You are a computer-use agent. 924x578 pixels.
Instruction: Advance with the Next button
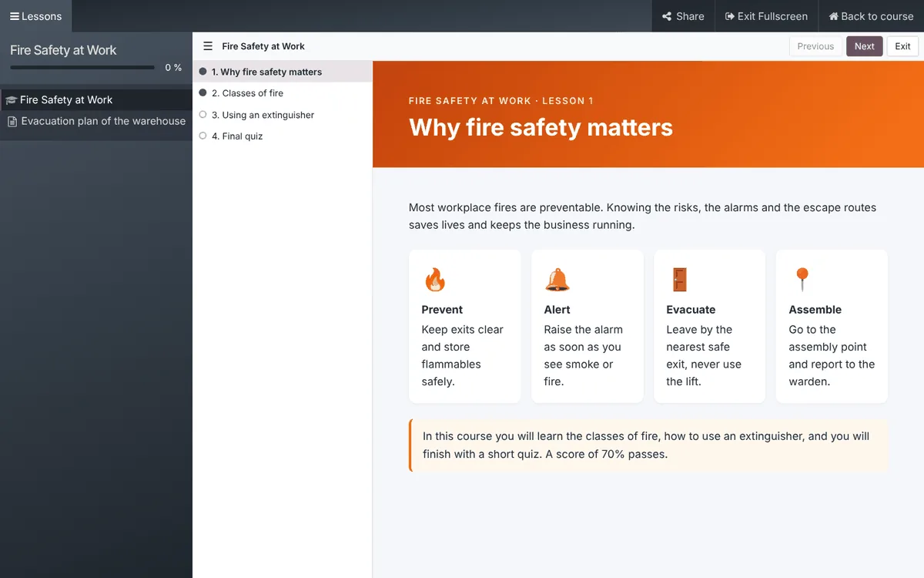point(865,46)
